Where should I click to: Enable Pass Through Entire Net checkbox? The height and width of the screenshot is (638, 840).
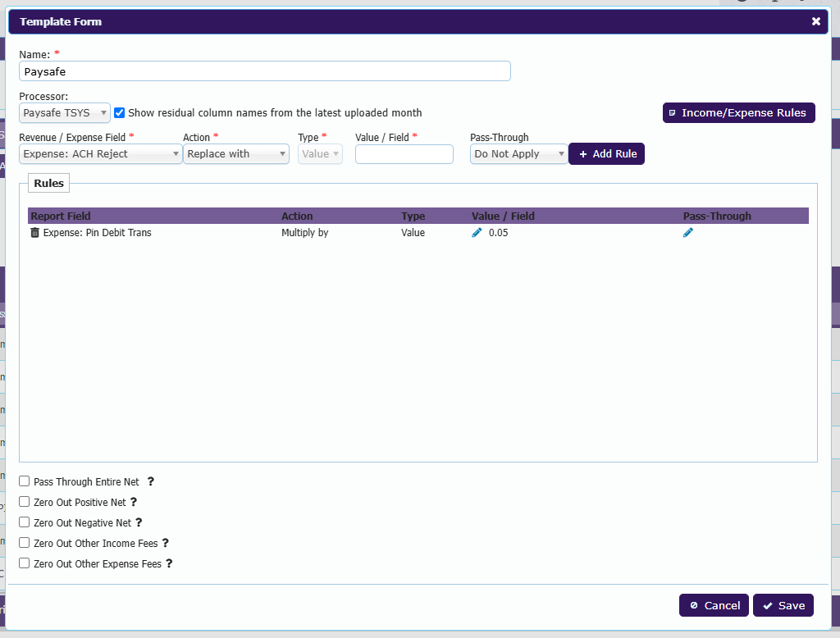(x=24, y=481)
